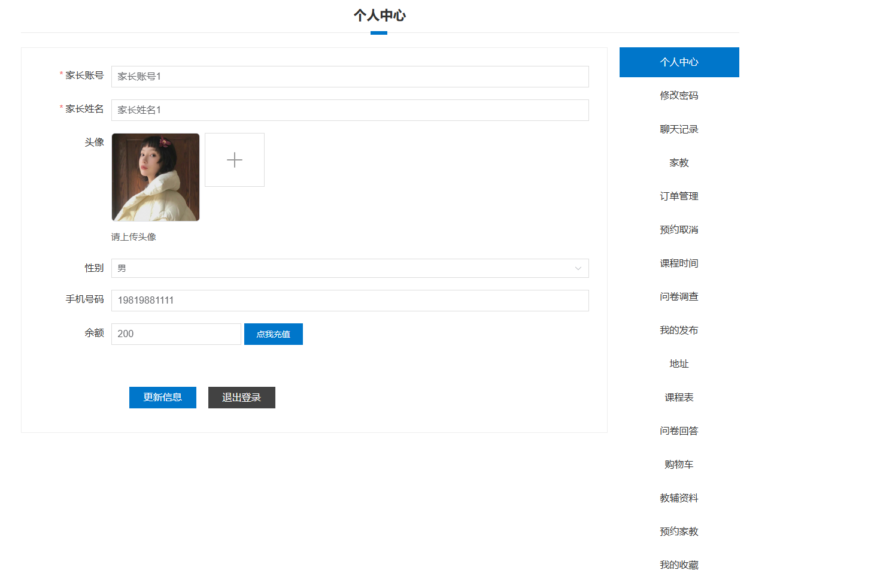The width and height of the screenshot is (871, 588).
Task: Open 我的收藏 in the sidebar
Action: pos(679,565)
